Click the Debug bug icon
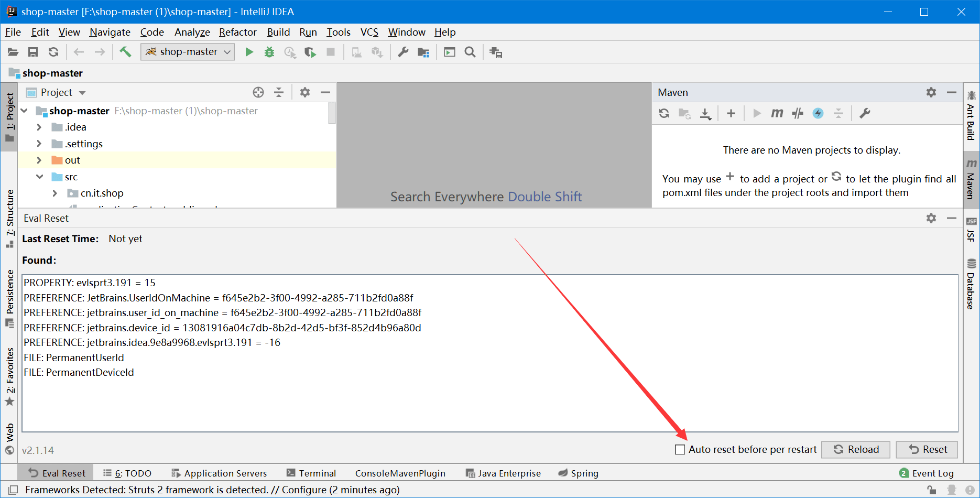The height and width of the screenshot is (498, 980). click(x=269, y=52)
